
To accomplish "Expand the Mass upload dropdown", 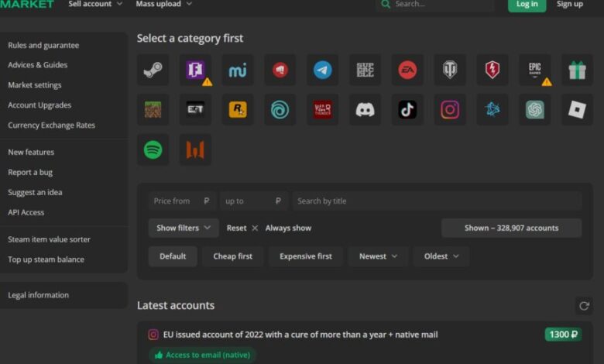I will click(163, 4).
